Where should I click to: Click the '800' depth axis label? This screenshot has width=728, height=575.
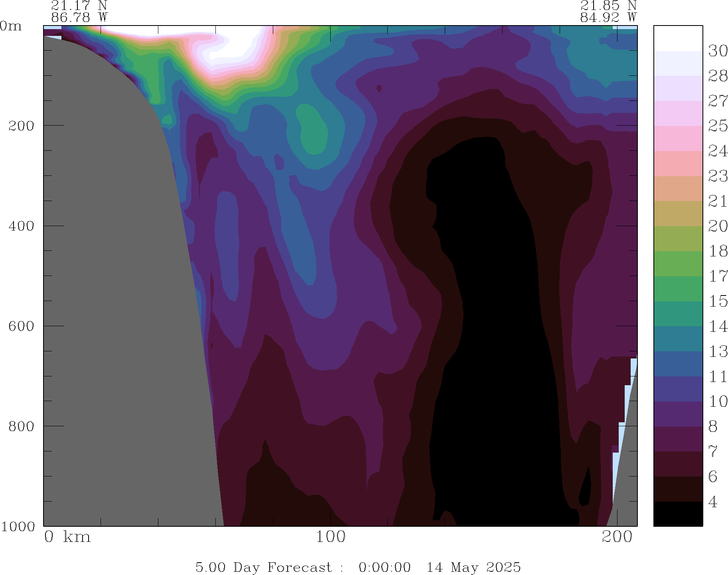21,426
